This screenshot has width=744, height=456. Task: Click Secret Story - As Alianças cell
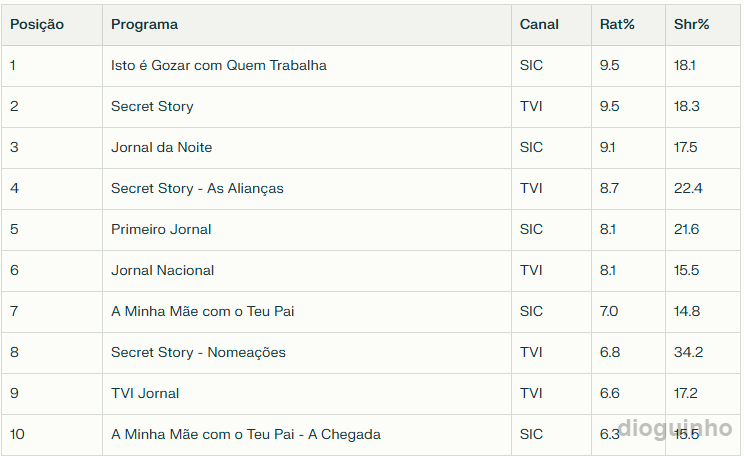[x=197, y=188]
